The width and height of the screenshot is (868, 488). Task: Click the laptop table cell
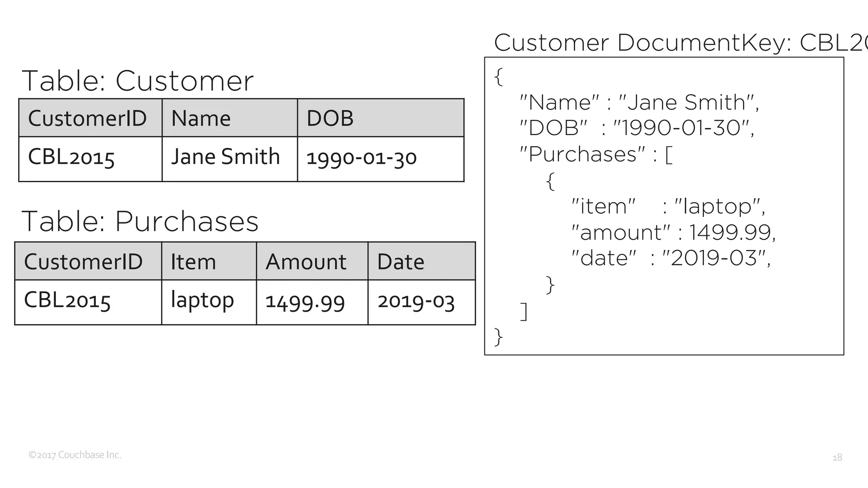209,302
